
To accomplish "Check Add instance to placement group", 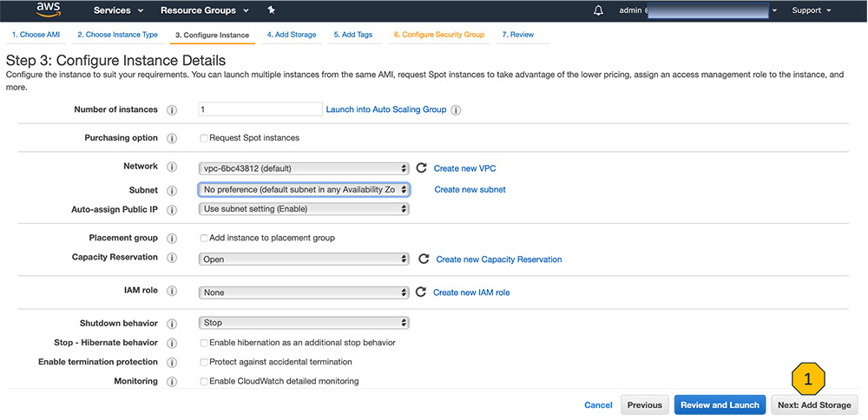I will (203, 238).
